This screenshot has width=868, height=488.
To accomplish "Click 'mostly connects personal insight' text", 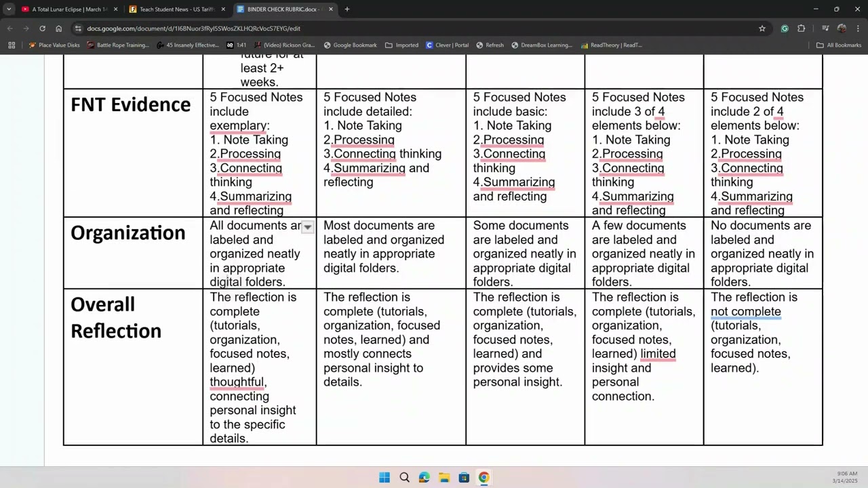I will click(373, 361).
